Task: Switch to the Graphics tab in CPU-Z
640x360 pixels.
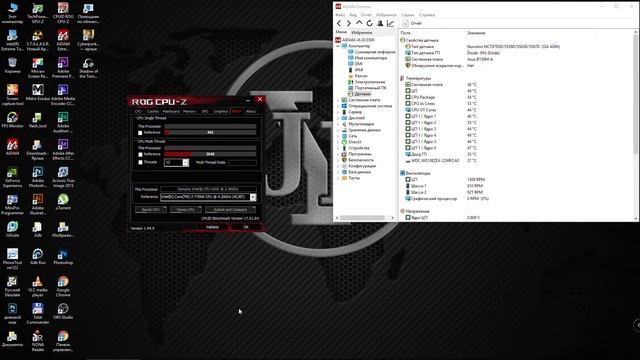Action: [221, 111]
